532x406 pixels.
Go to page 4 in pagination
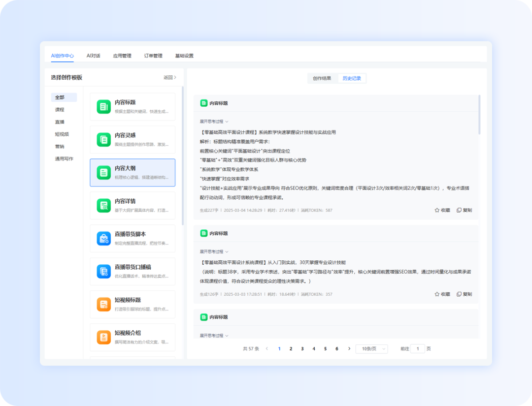[314, 349]
